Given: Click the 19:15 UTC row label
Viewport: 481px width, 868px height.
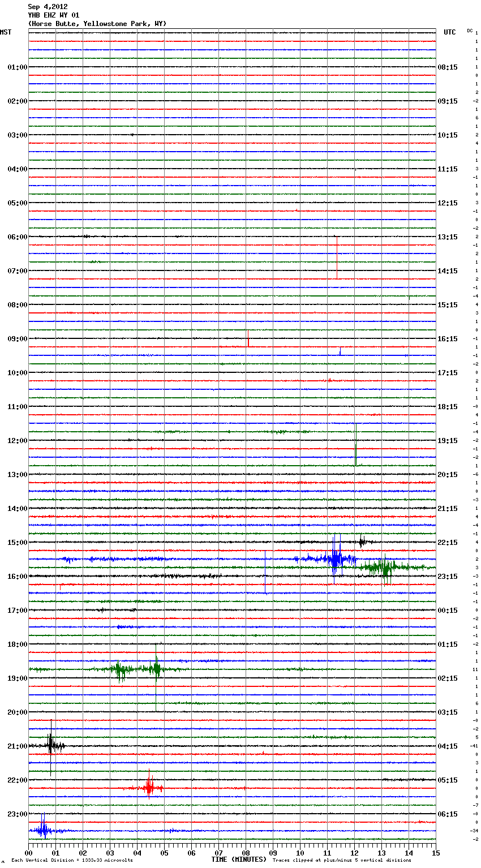Looking at the screenshot, I should pyautogui.click(x=448, y=441).
